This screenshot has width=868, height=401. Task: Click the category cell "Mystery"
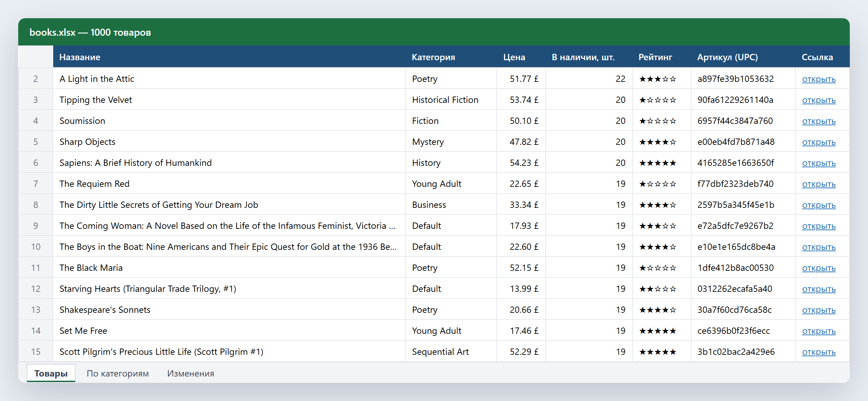pos(451,141)
